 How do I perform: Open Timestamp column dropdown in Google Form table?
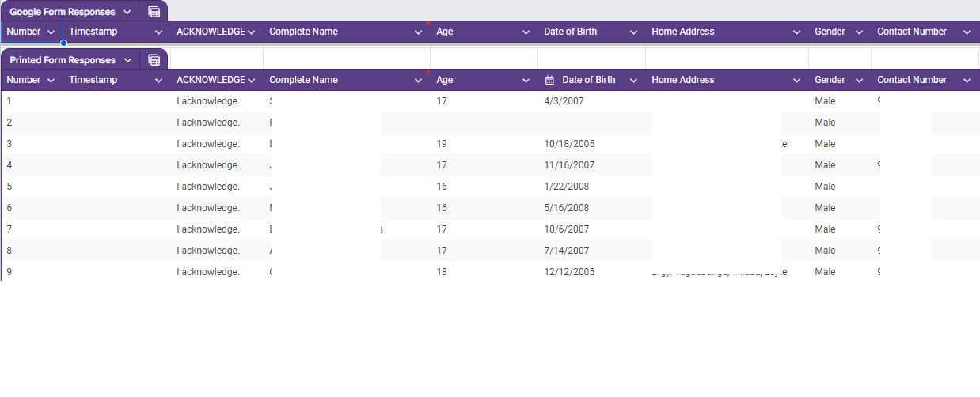point(158,32)
